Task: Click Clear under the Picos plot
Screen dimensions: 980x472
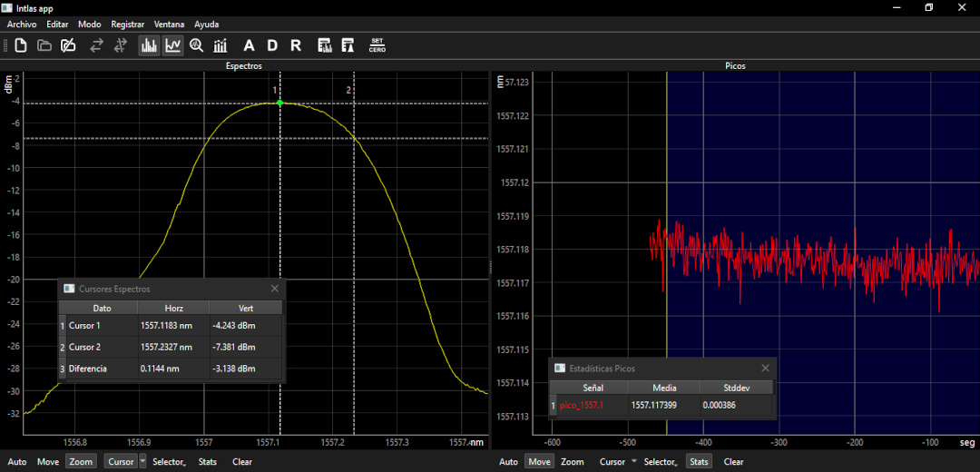Action: [x=734, y=462]
